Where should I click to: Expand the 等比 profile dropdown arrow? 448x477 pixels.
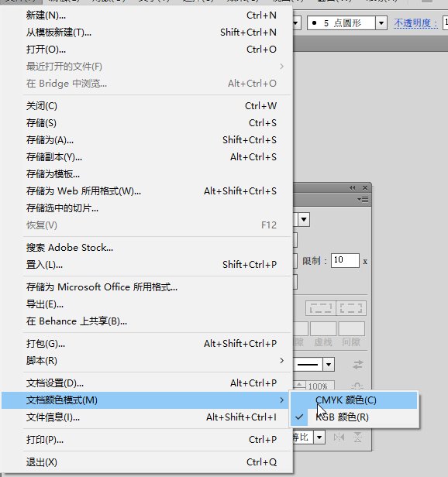[319, 438]
